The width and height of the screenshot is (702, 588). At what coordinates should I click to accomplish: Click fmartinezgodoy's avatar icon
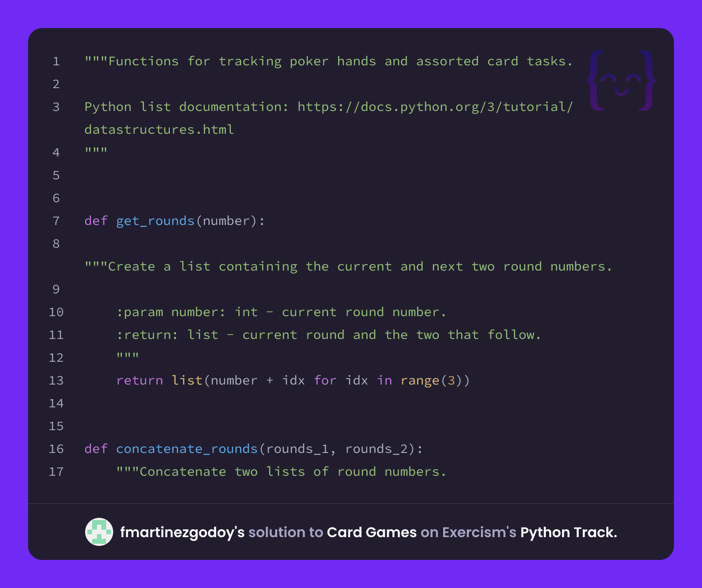(x=99, y=532)
